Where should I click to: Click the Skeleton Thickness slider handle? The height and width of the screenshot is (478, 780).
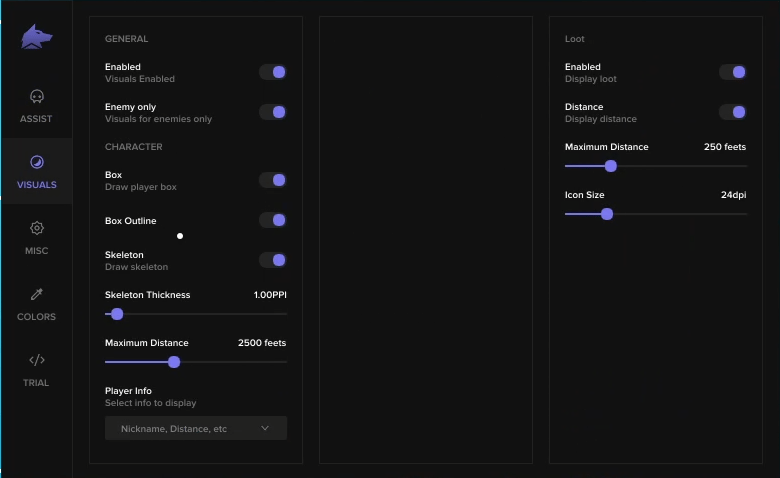coord(117,314)
